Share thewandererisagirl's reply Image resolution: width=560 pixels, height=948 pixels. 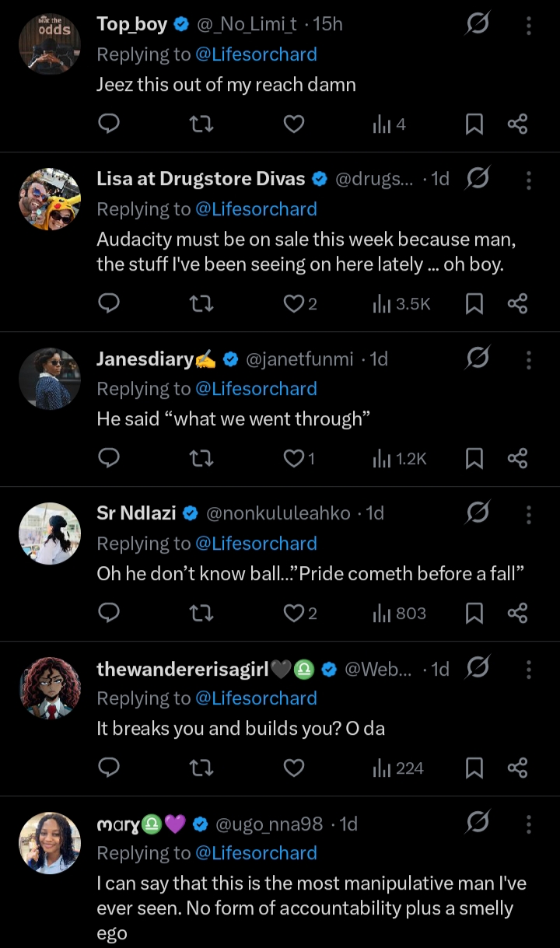click(x=517, y=768)
